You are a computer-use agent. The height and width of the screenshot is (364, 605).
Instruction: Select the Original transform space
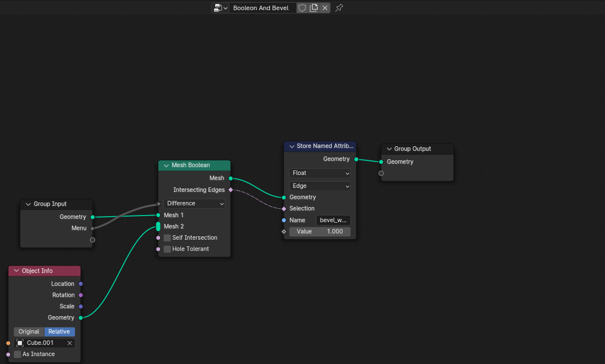29,331
